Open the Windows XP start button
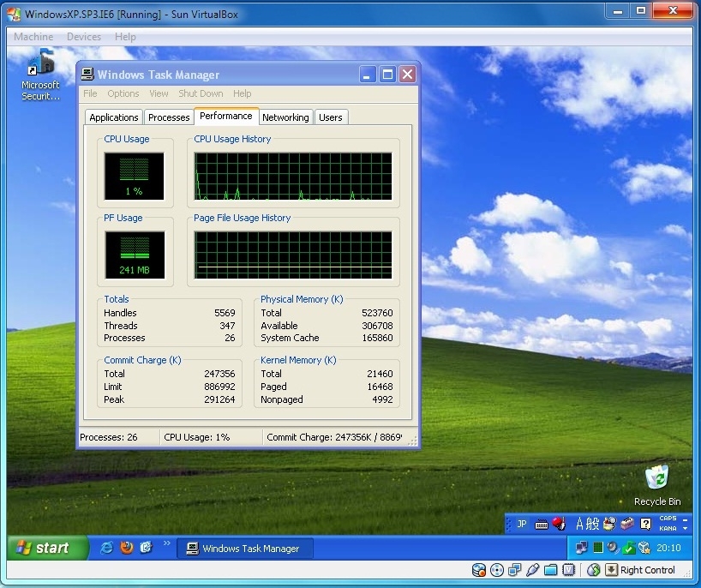This screenshot has width=701, height=588. [x=46, y=548]
